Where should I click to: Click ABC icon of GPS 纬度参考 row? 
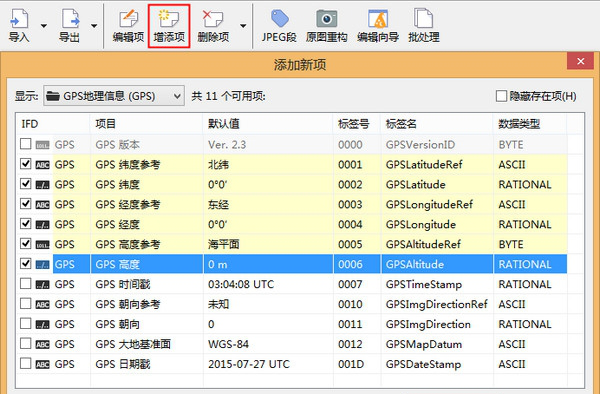[x=42, y=165]
